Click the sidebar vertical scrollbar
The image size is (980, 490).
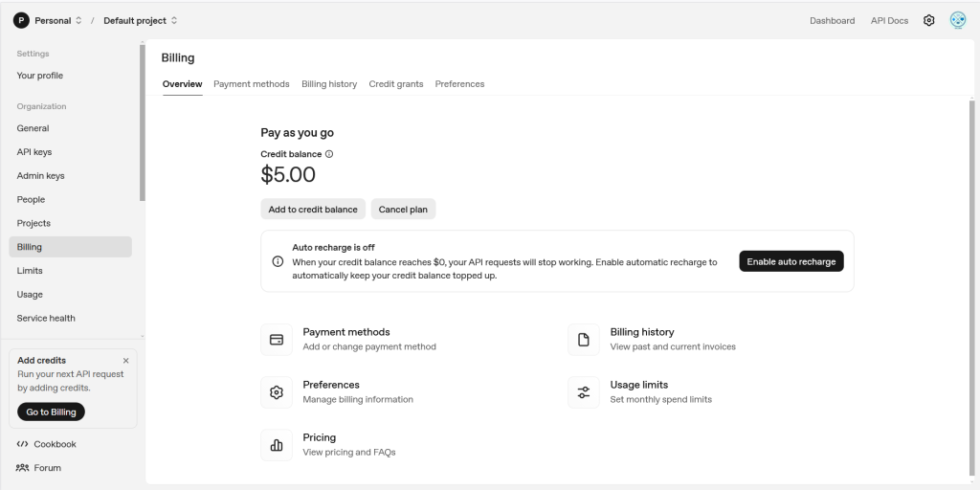click(x=143, y=124)
